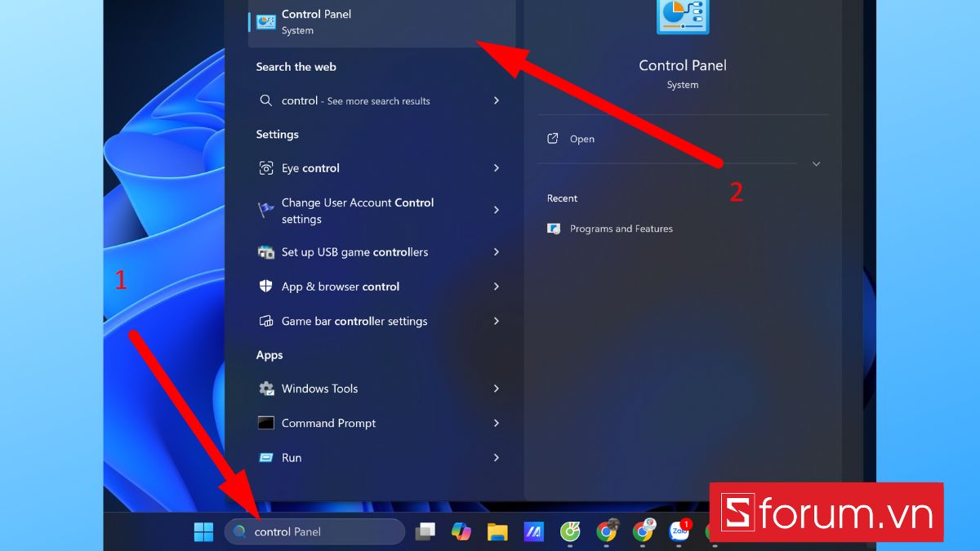Open the recent 'Programs and Features' entry
The height and width of the screenshot is (551, 980).
(x=621, y=229)
